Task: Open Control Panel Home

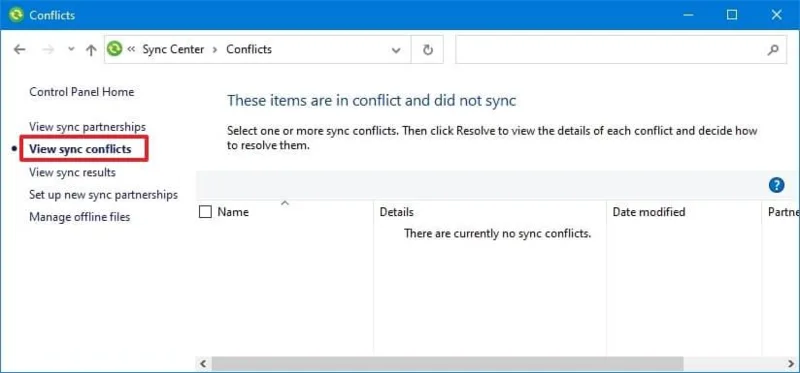Action: click(x=82, y=92)
